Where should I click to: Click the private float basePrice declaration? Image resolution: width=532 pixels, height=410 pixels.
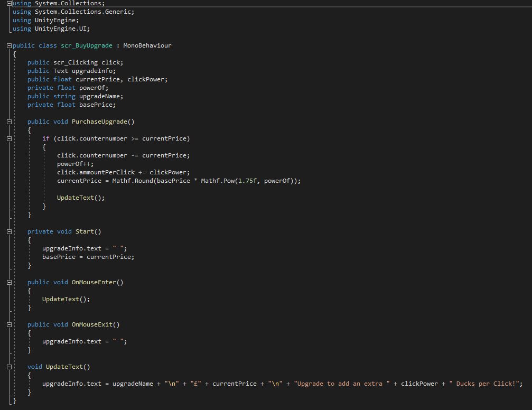[x=71, y=105]
